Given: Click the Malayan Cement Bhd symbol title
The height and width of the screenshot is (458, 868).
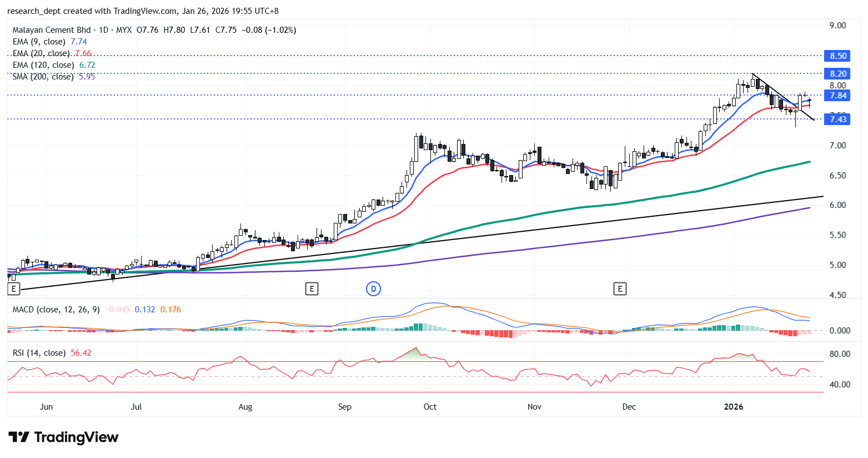Looking at the screenshot, I should tap(52, 30).
